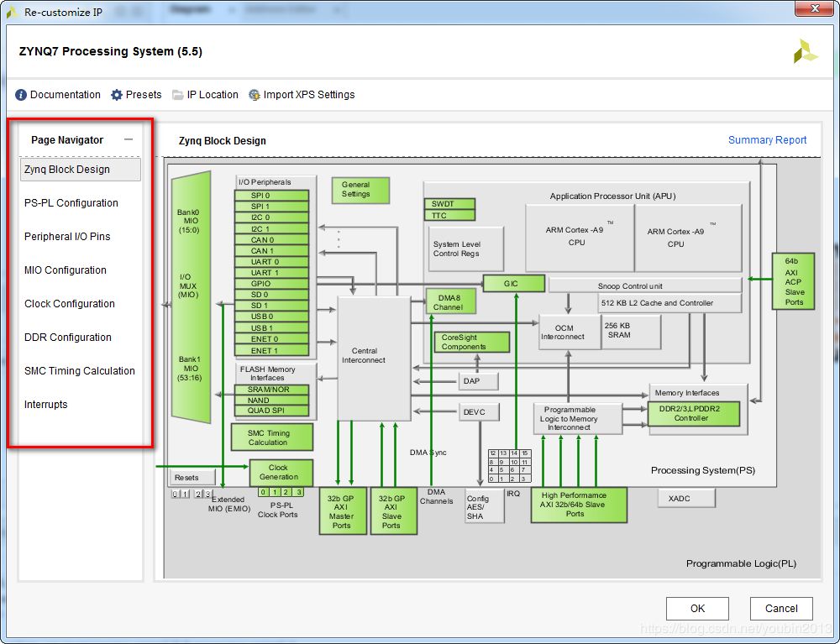Open SMC Timing Calculation page
Viewport: 840px width, 644px height.
click(79, 371)
